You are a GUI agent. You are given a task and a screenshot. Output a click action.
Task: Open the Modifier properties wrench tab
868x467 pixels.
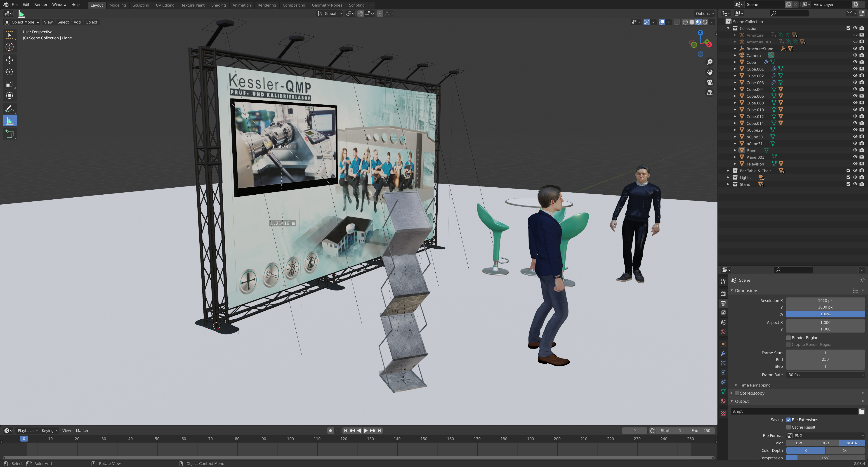point(723,354)
